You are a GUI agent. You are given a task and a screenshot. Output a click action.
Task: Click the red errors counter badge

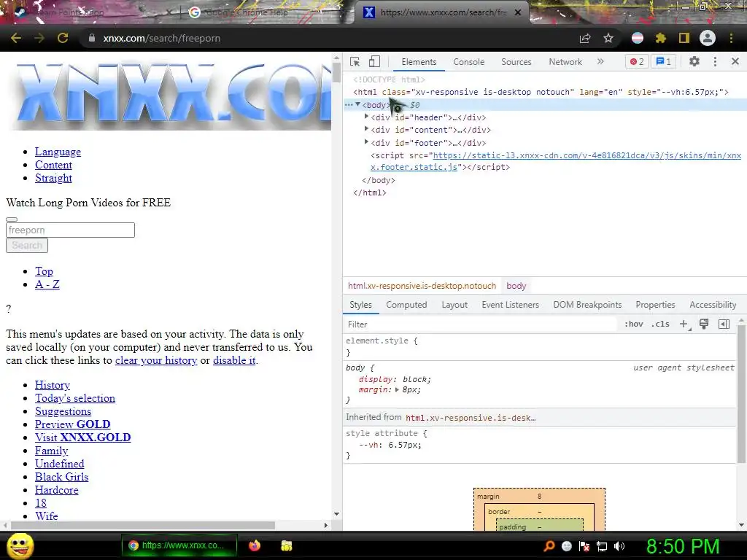tap(637, 61)
